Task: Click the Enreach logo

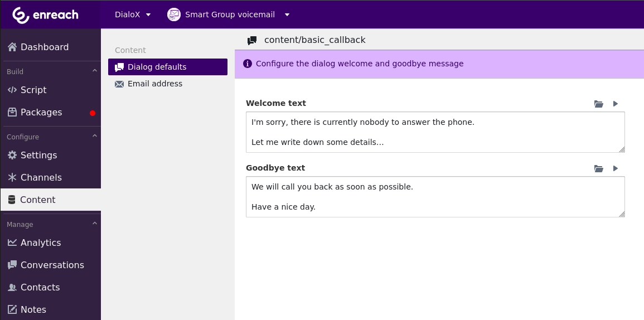Action: click(46, 14)
